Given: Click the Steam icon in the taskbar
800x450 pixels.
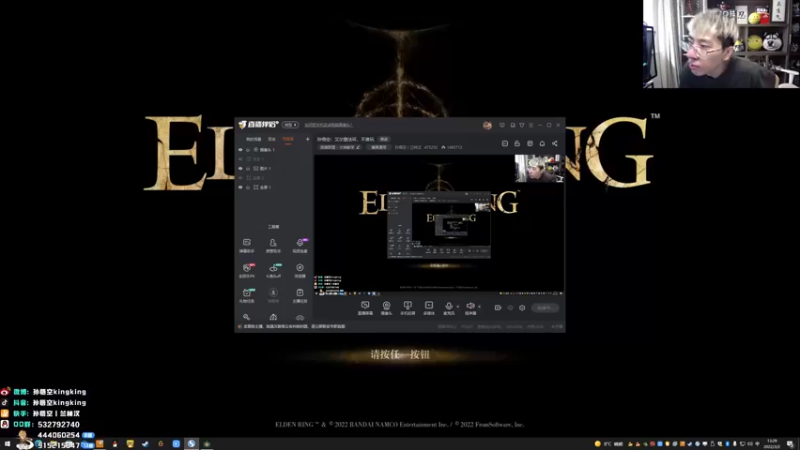Looking at the screenshot, I should (x=145, y=444).
